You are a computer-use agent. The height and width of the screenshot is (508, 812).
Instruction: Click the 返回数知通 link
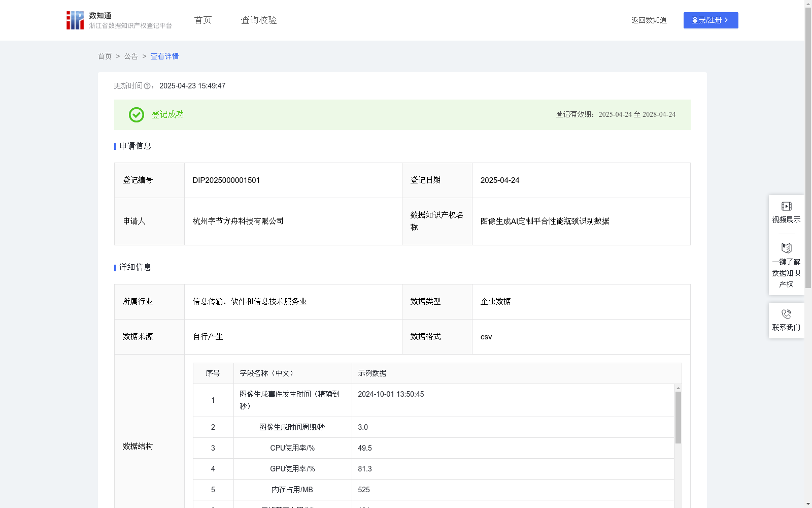649,20
